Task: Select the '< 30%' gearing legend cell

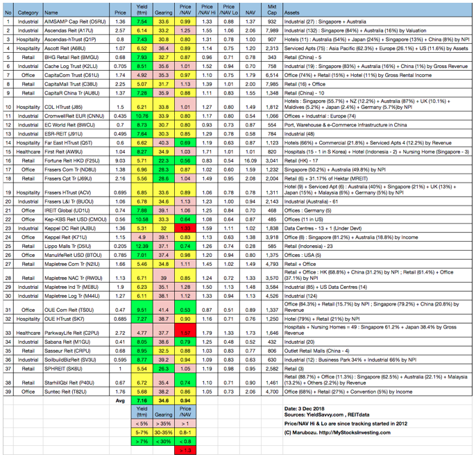Action: coord(164,442)
